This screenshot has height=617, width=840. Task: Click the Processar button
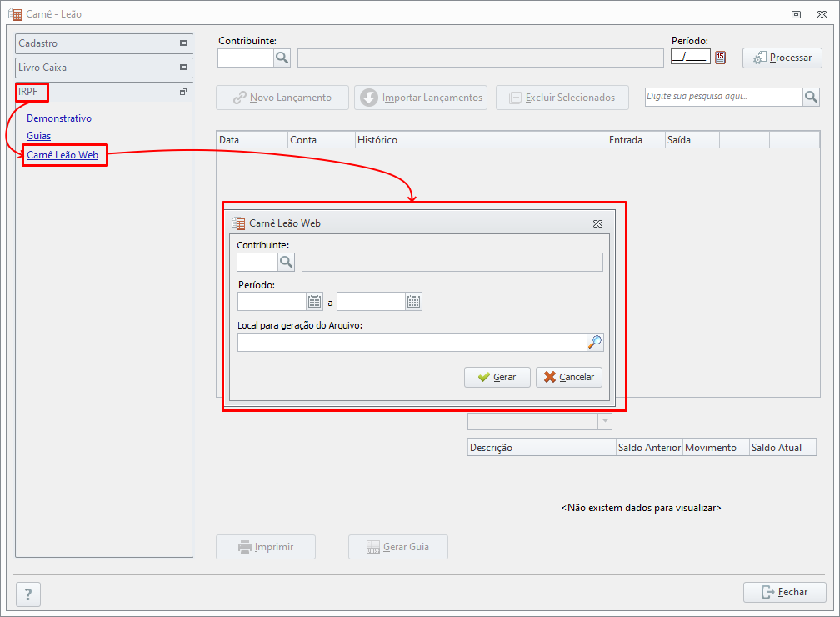pos(782,58)
